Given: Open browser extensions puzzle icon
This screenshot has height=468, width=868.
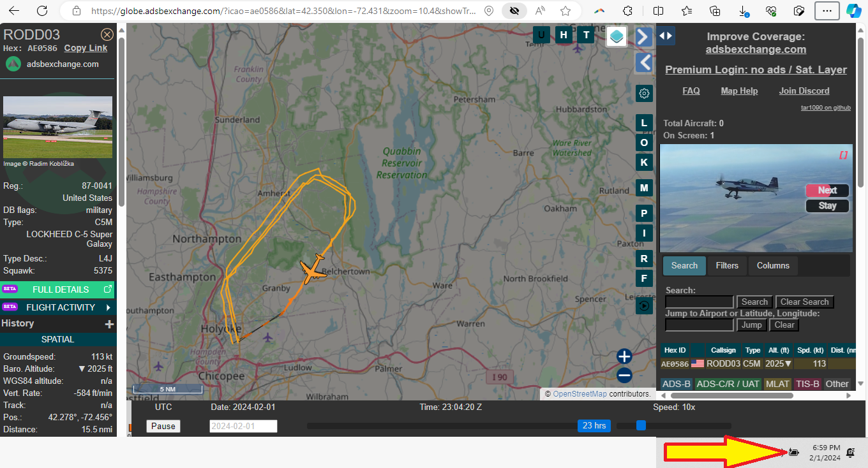Looking at the screenshot, I should point(627,11).
